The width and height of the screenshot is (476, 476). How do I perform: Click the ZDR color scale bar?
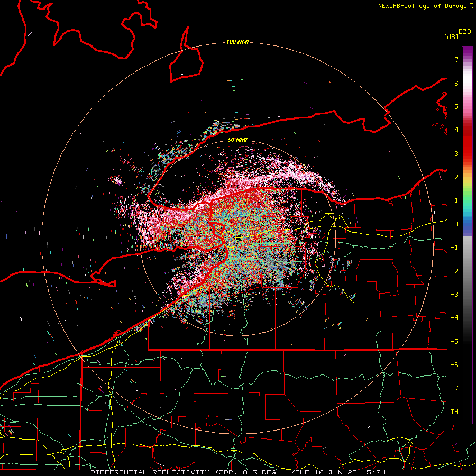(x=467, y=235)
